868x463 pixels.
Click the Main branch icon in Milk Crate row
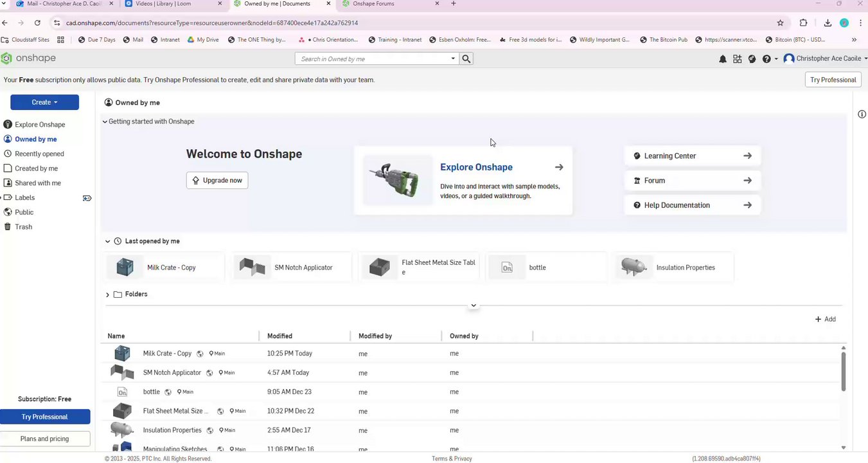click(211, 354)
